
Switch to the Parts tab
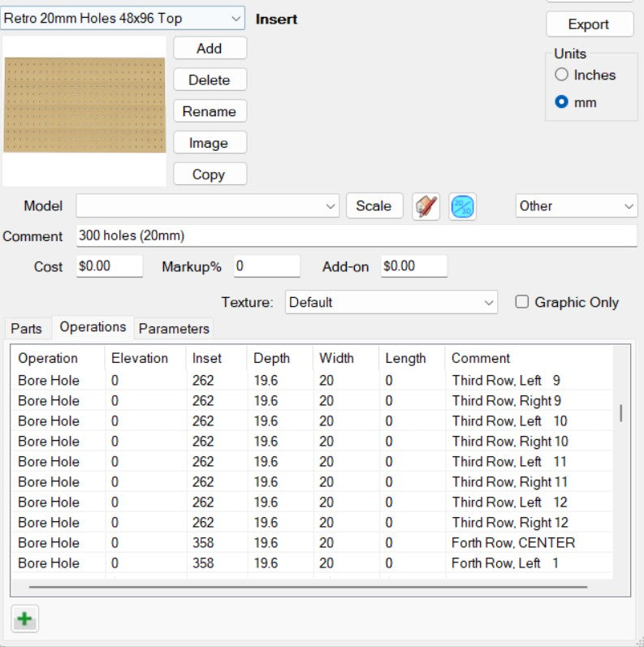click(26, 328)
